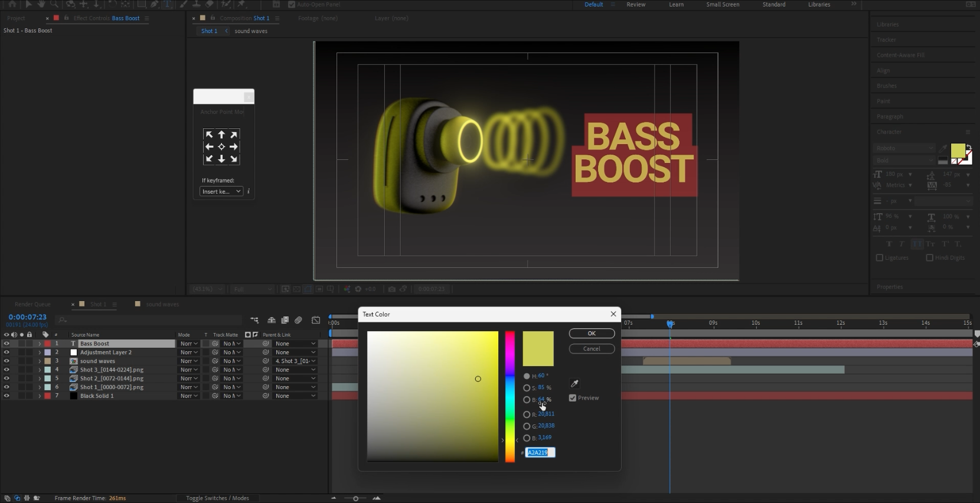Expand Shot 3_[0144-0224].png layer properties

(x=40, y=370)
